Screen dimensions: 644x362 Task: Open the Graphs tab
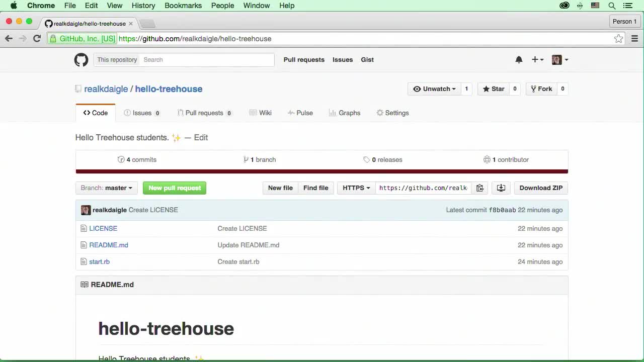[345, 113]
